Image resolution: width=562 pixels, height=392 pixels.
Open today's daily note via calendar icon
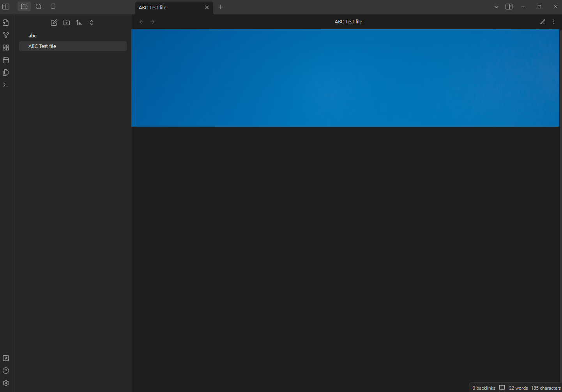6,60
